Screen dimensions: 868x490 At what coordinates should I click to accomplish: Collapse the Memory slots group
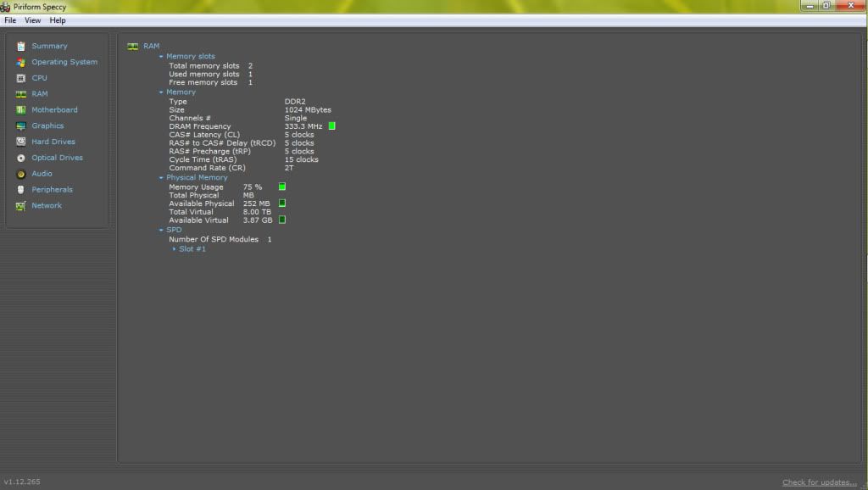[x=161, y=57]
